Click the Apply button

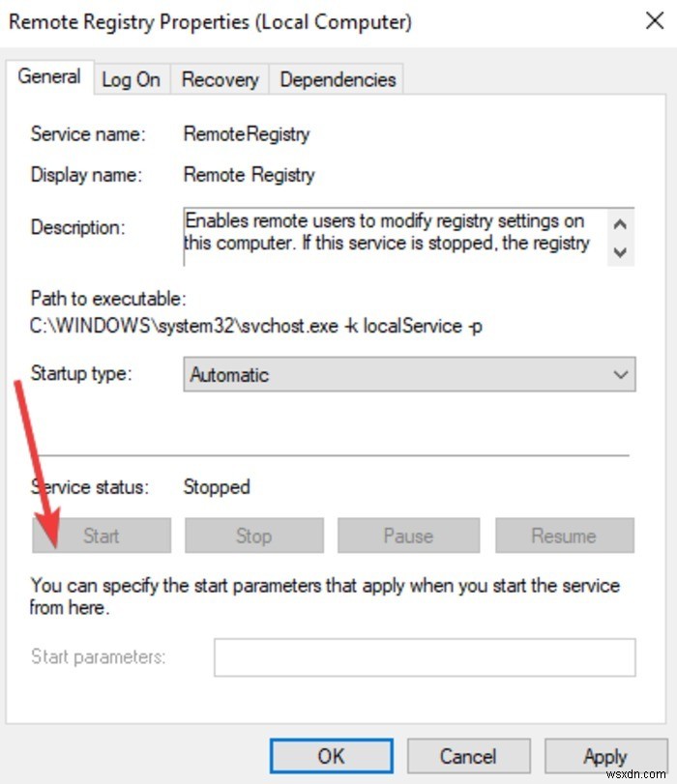pos(604,757)
